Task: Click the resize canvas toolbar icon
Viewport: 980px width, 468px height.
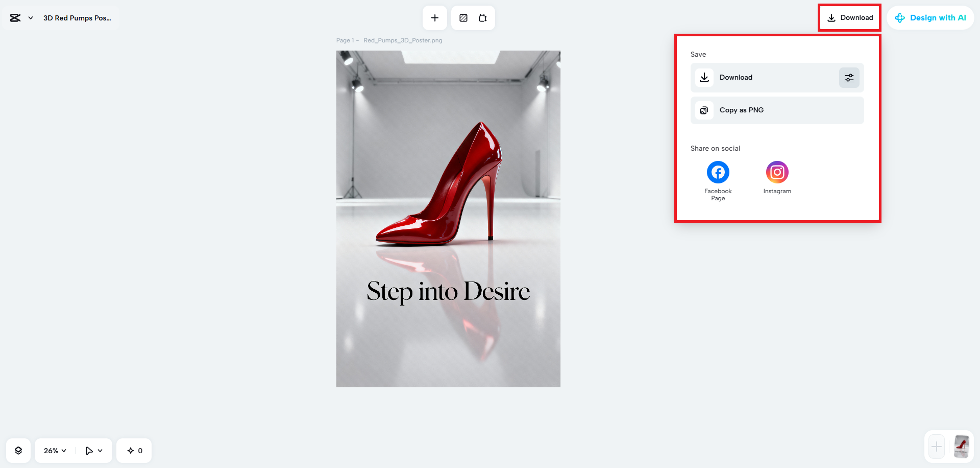Action: click(483, 18)
